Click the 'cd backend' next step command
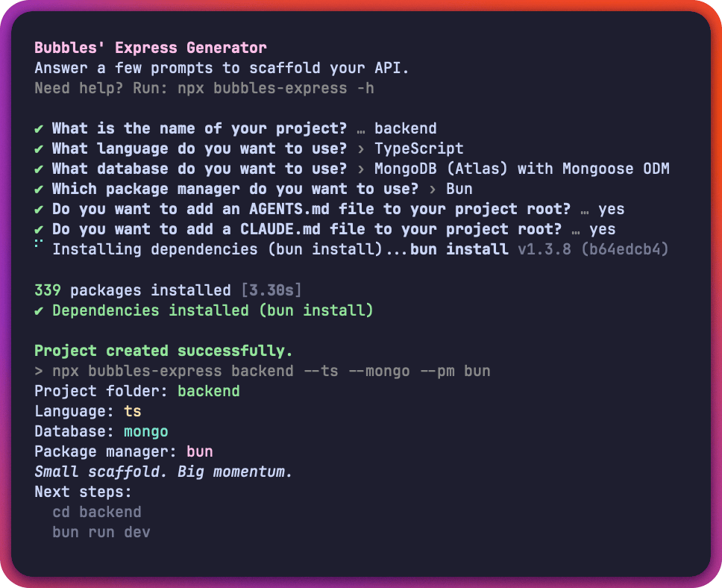Image resolution: width=722 pixels, height=588 pixels. [97, 512]
